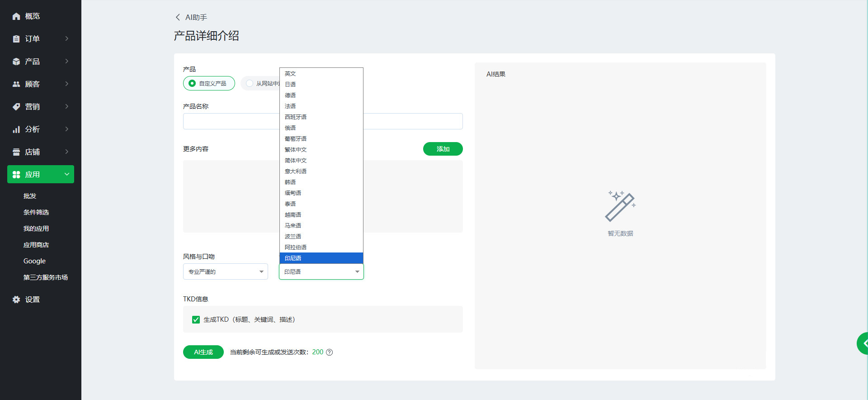Click the Customers people icon
The height and width of the screenshot is (400, 868).
(16, 84)
